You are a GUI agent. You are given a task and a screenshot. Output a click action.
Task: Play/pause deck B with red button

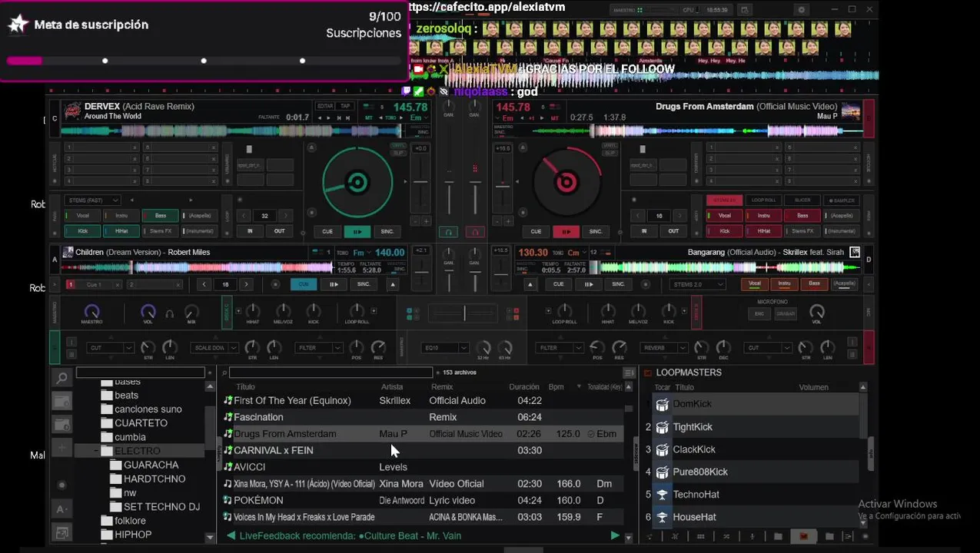tap(566, 231)
